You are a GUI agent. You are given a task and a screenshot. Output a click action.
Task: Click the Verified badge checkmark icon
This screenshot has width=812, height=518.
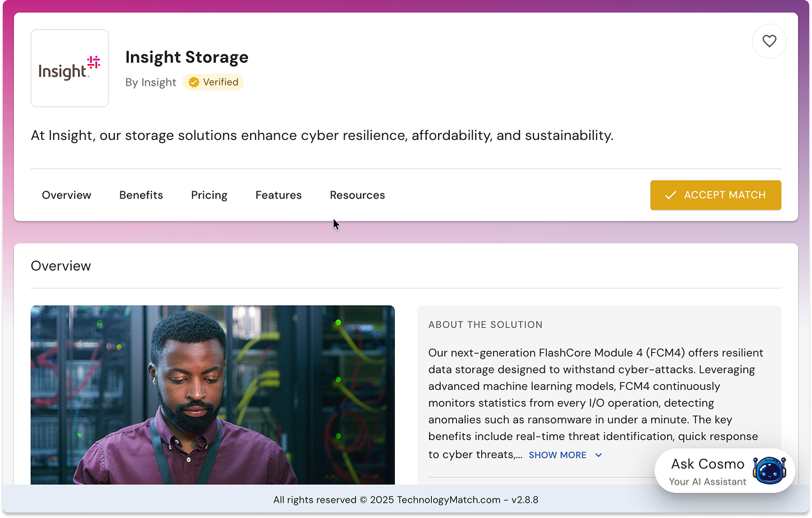point(194,82)
